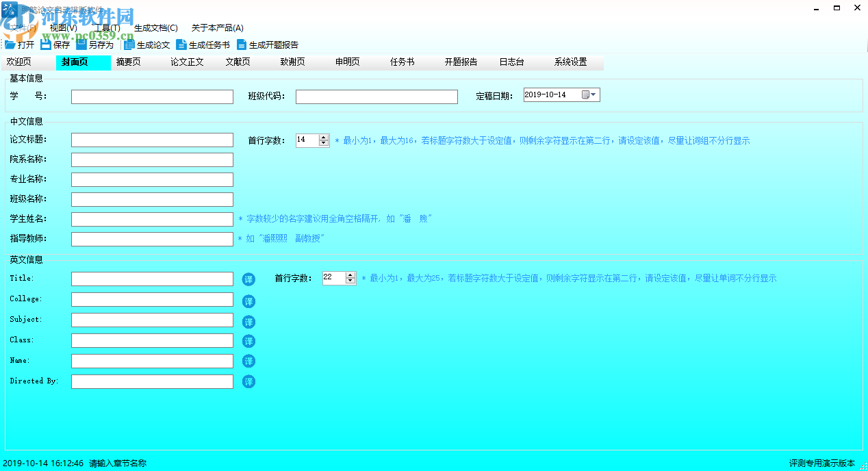Switch to the 欢迎页 tab
This screenshot has height=471, width=868.
tap(28, 62)
